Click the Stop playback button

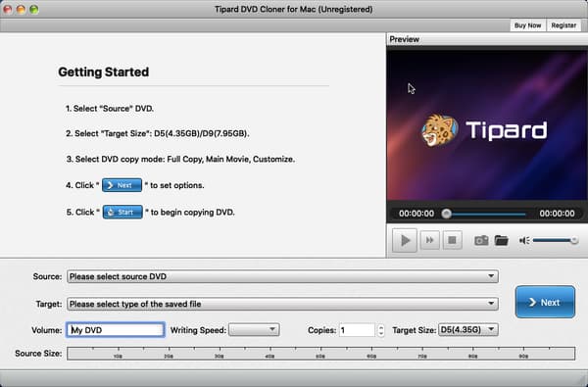(452, 240)
